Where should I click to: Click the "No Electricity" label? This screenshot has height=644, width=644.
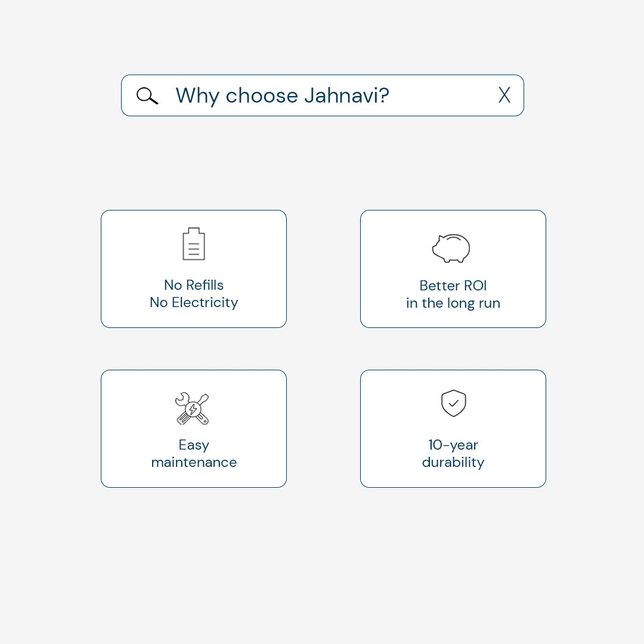194,302
